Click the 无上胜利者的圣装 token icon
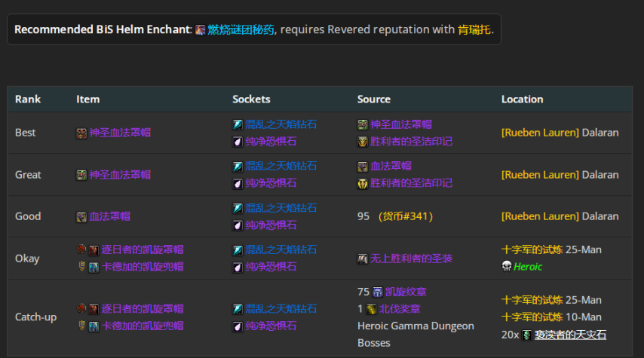 363,259
